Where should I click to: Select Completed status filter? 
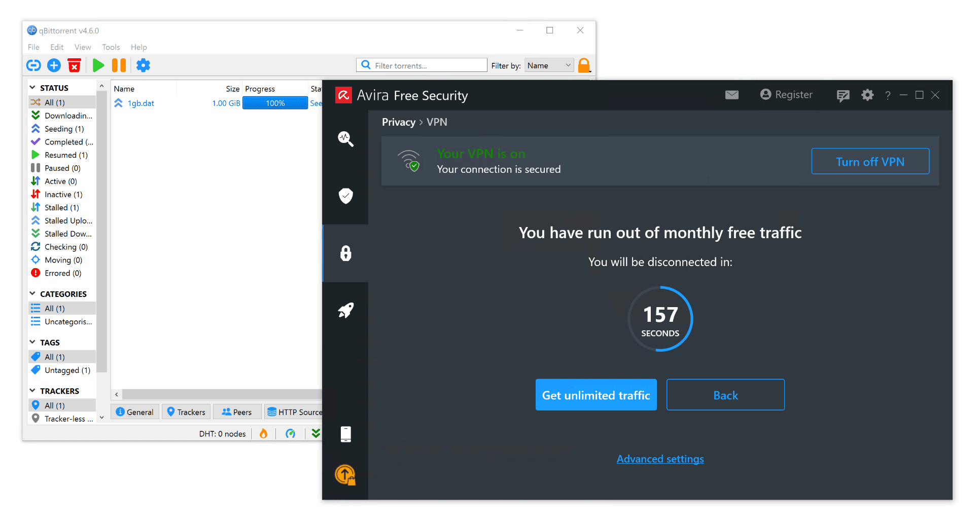62,142
